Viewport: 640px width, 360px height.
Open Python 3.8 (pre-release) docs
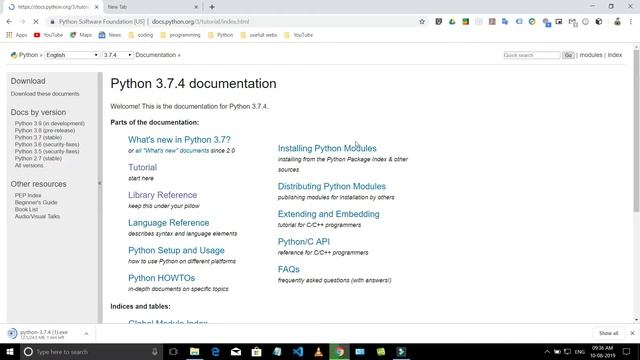45,130
